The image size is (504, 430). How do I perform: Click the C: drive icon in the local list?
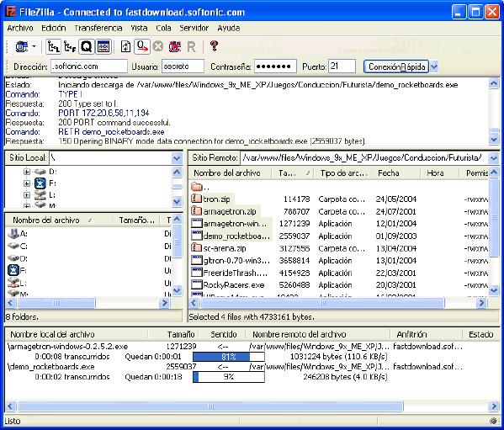pyautogui.click(x=13, y=246)
